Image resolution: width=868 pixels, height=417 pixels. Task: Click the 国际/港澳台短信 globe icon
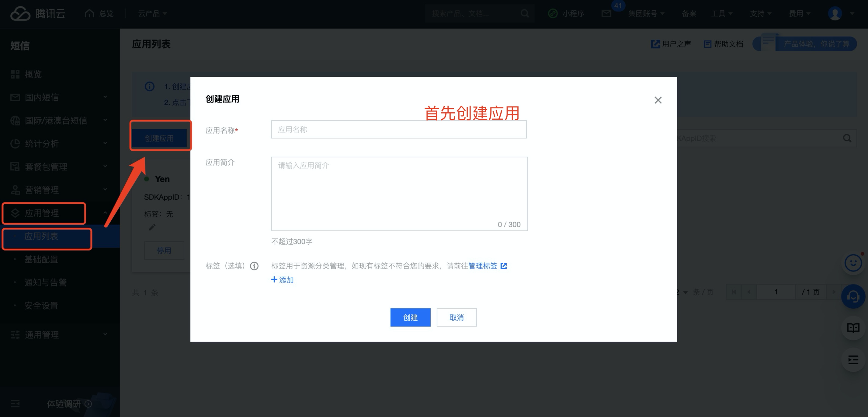[15, 120]
